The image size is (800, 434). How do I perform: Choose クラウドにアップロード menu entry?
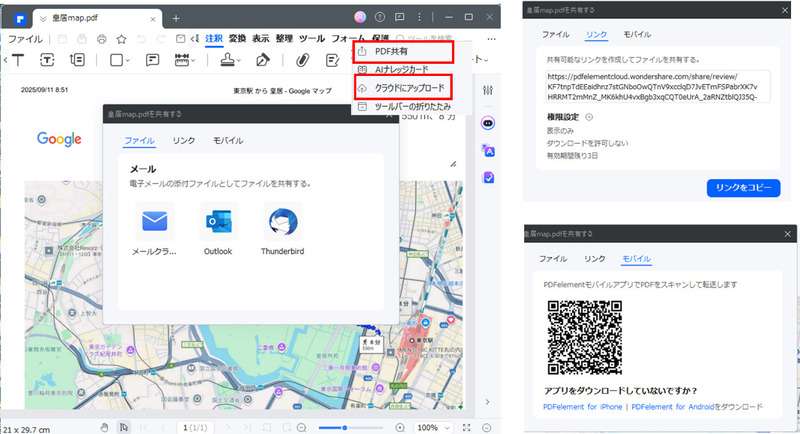(x=403, y=88)
